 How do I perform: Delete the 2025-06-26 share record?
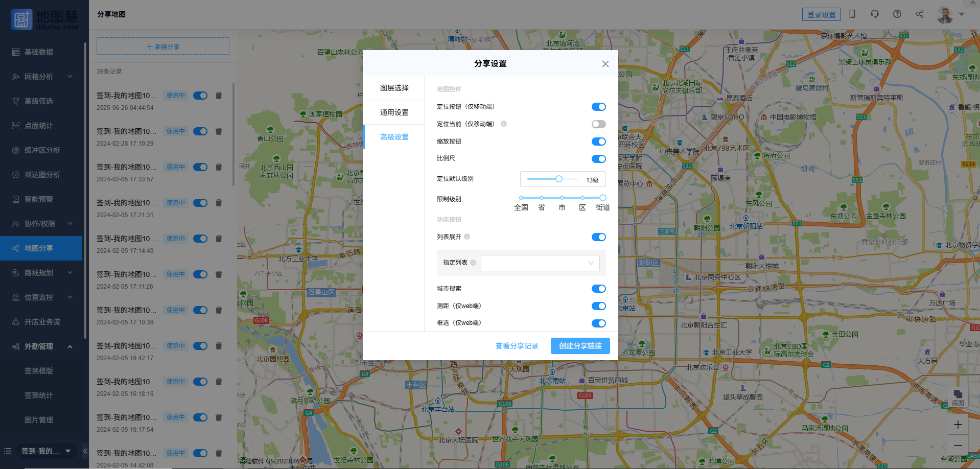pos(219,96)
